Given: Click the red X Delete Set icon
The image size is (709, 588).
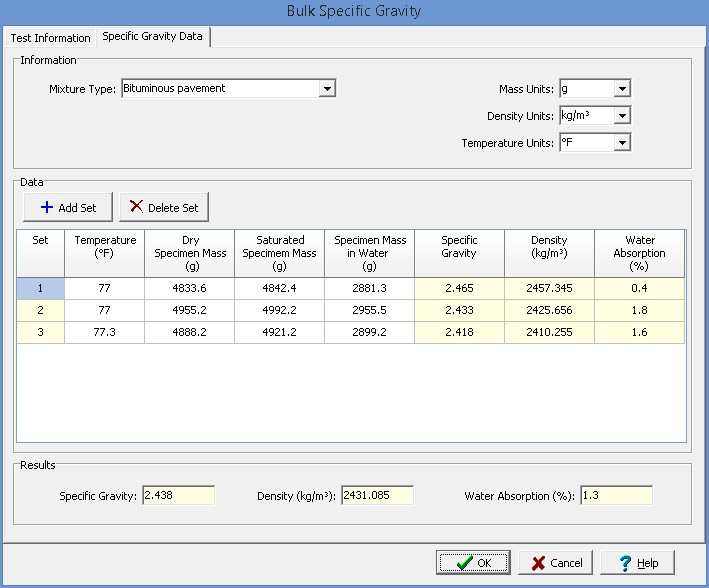Looking at the screenshot, I should pos(136,208).
